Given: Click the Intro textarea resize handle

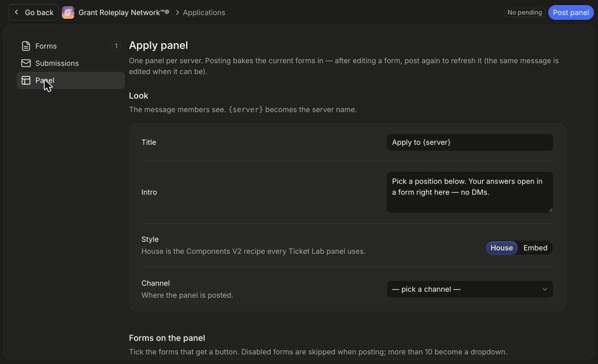Looking at the screenshot, I should click(x=550, y=210).
